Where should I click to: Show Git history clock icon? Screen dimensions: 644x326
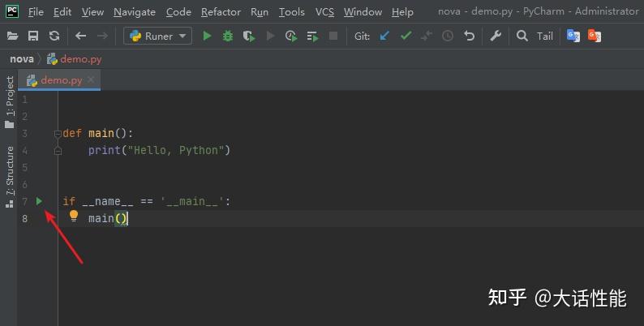coord(448,36)
